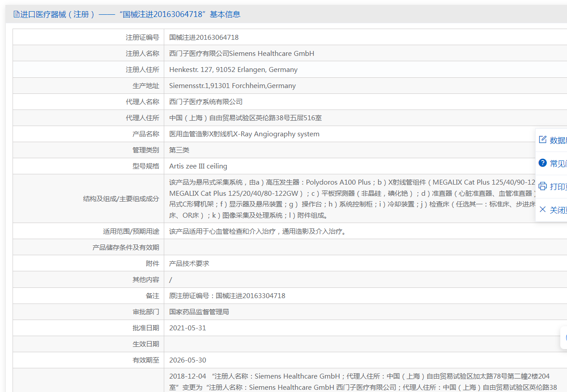This screenshot has height=392, width=567.
Task: Click the 生产地址 row label
Action: (146, 86)
